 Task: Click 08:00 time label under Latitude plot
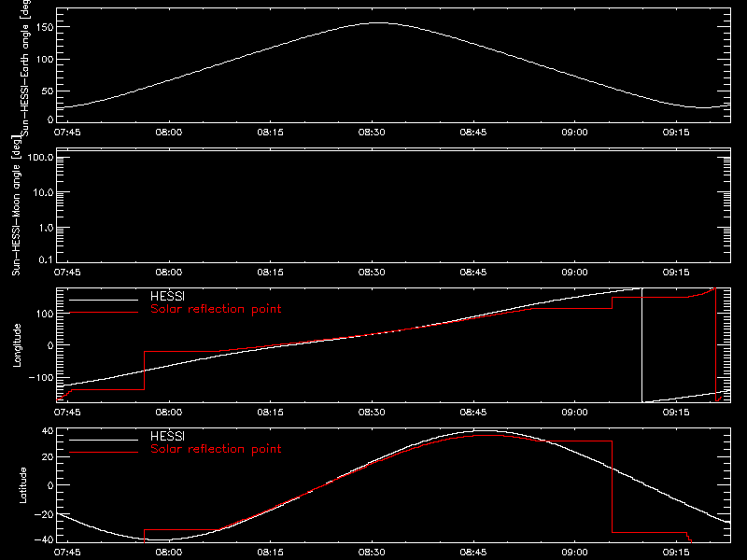[169, 553]
